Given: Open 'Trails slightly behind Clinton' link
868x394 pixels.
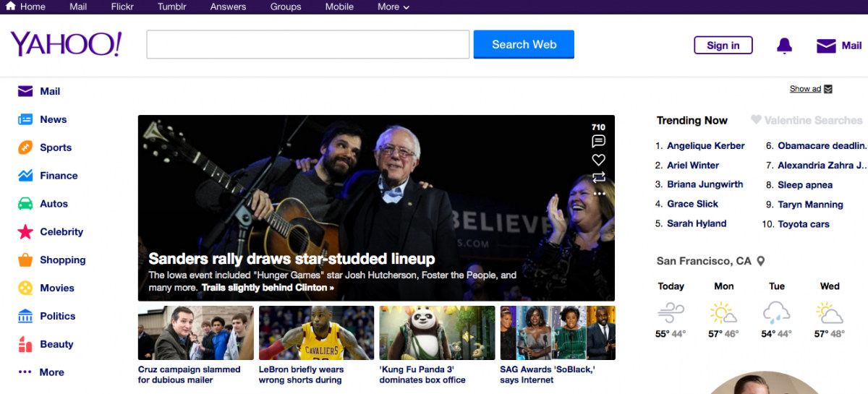Looking at the screenshot, I should tap(268, 288).
